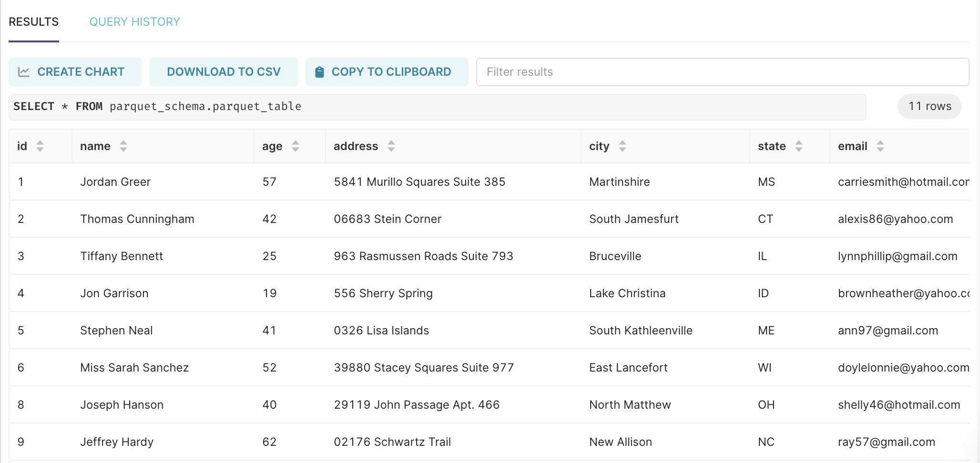Switch to the Results tab
980x463 pixels.
[34, 22]
